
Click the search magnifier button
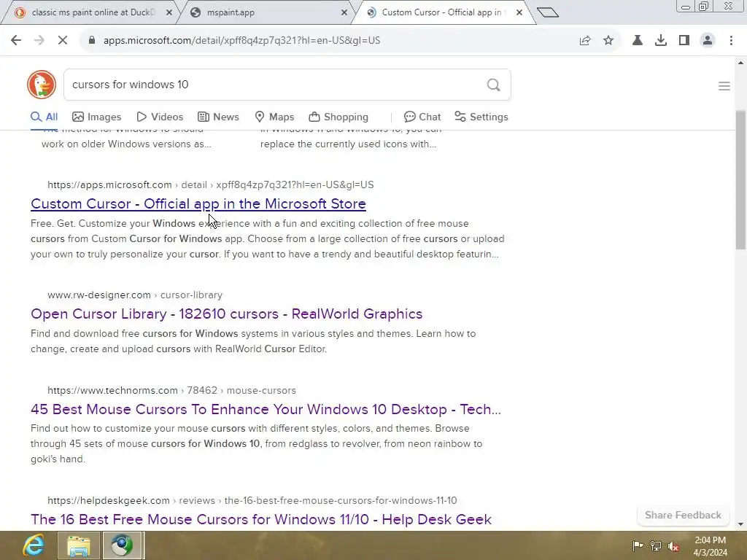point(494,85)
